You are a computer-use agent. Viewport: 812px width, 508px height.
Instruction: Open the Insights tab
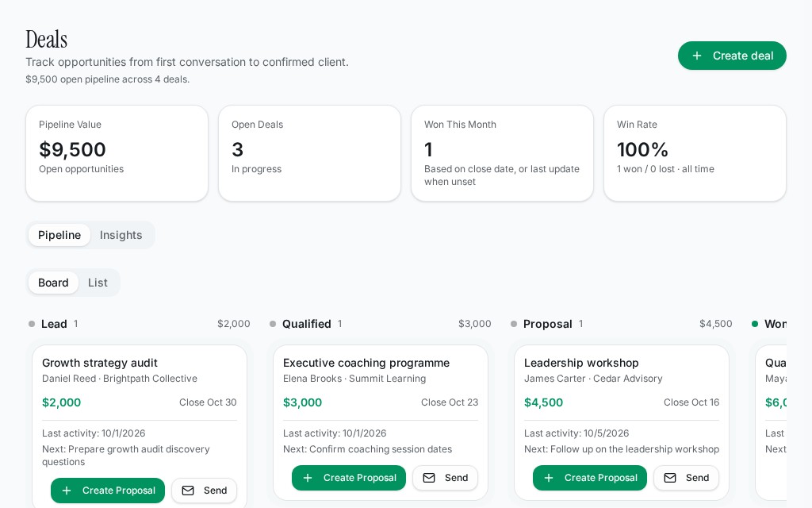click(121, 235)
